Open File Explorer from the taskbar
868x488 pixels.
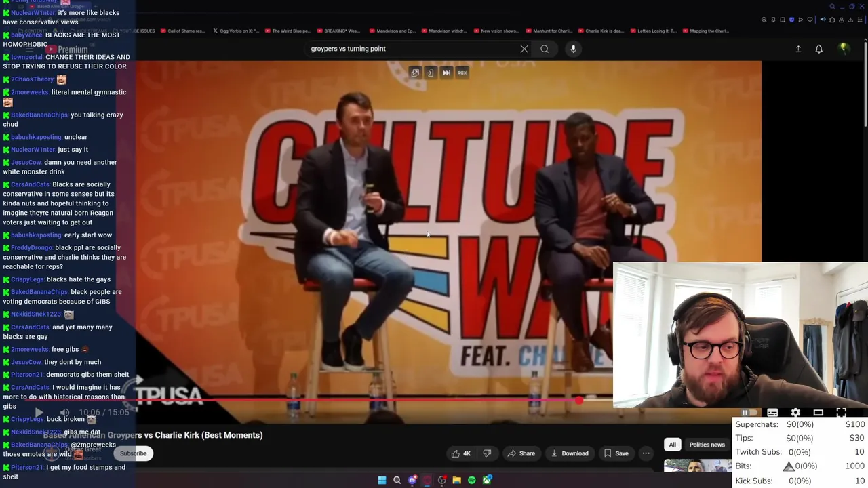pyautogui.click(x=456, y=480)
